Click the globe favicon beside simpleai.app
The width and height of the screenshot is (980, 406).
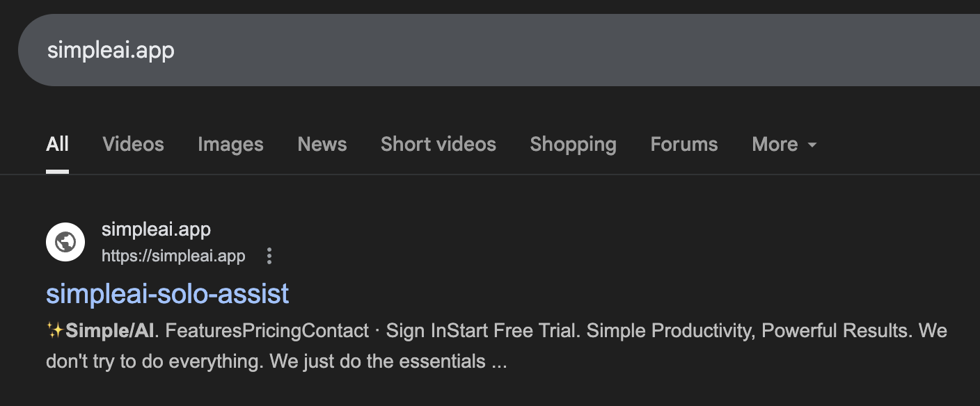tap(65, 242)
